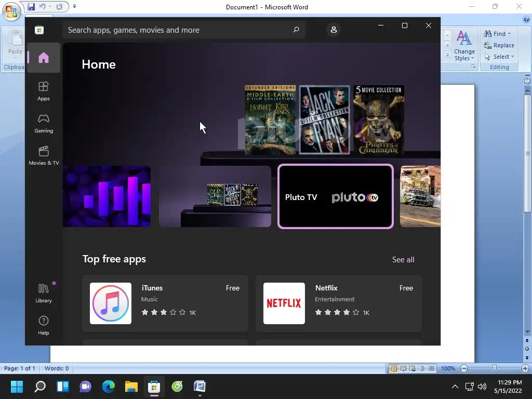Open the Change Styles dropdown in Word
The height and width of the screenshot is (399, 532).
pos(464,46)
